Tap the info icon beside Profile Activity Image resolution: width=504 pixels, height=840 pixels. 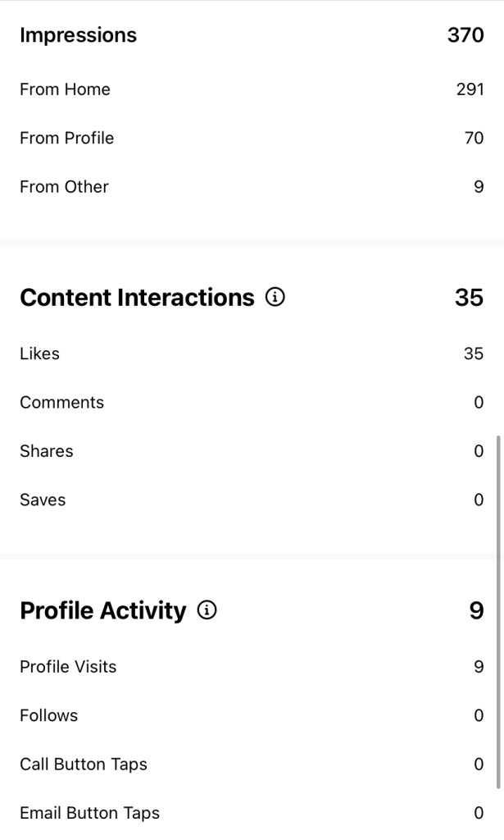click(207, 611)
